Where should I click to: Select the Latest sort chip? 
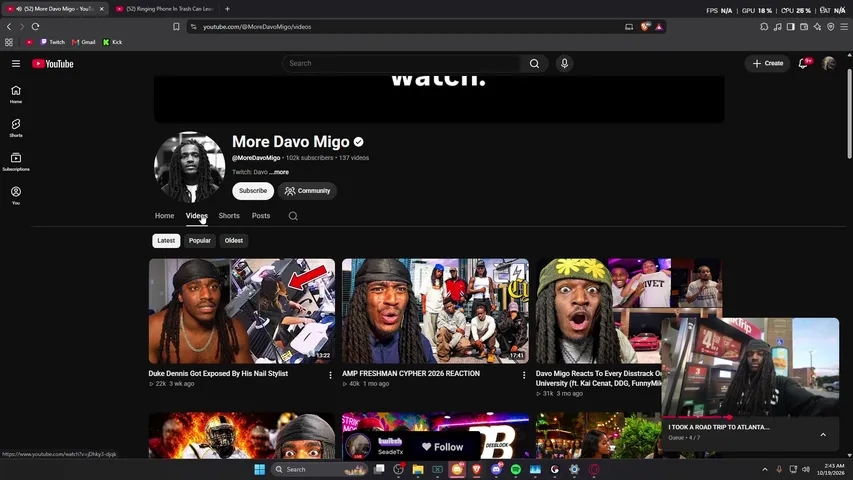[166, 241]
